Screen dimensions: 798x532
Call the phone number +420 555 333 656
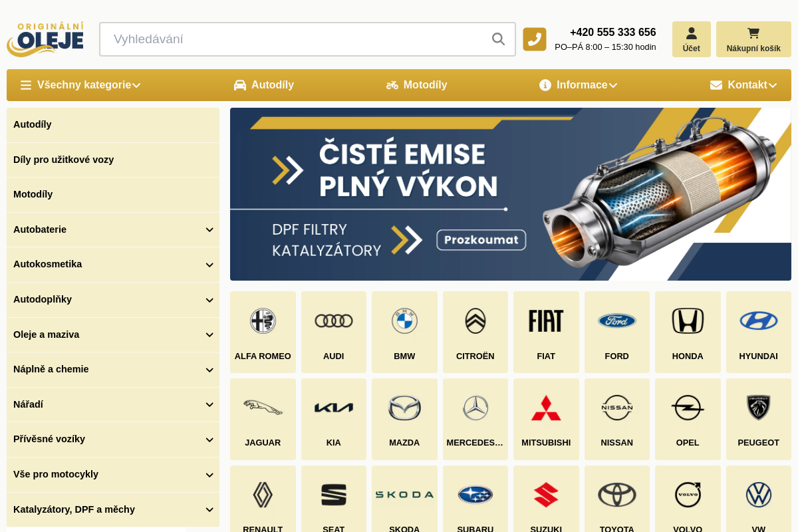612,32
